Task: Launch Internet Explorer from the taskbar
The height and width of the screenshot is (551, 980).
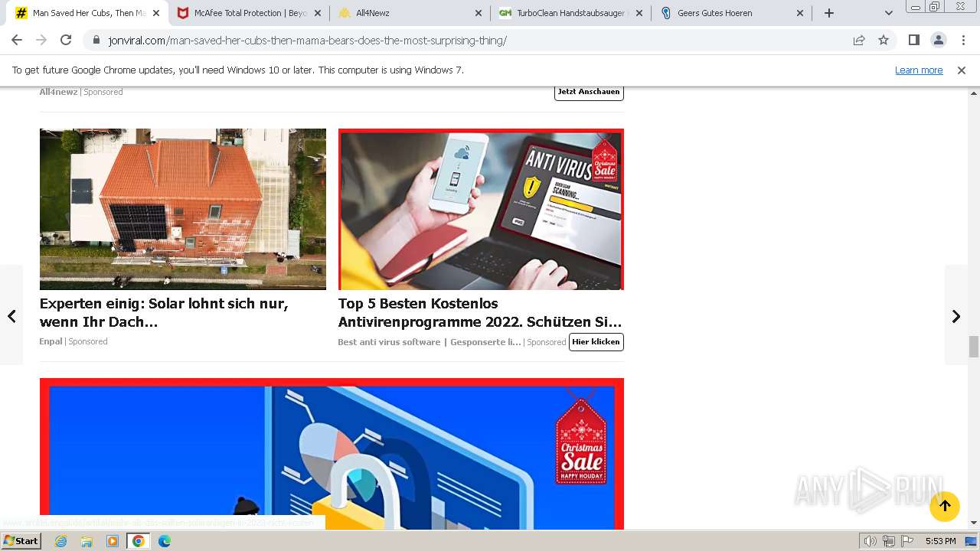Action: click(61, 541)
